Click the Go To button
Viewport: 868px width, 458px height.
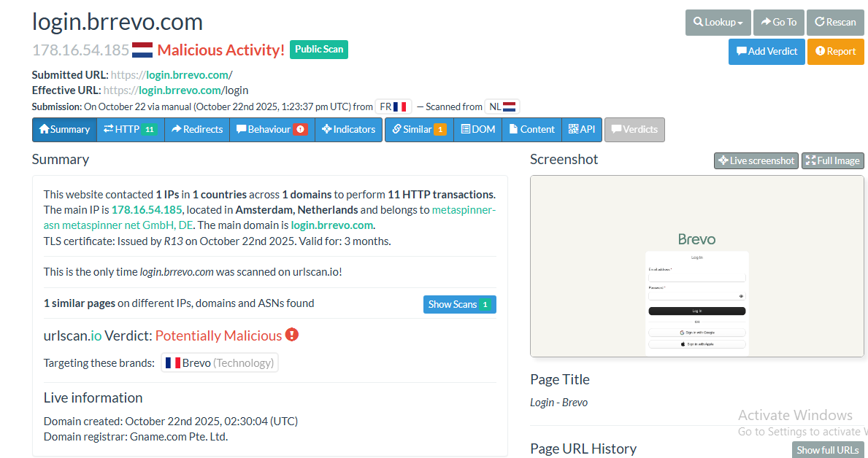[x=778, y=23]
